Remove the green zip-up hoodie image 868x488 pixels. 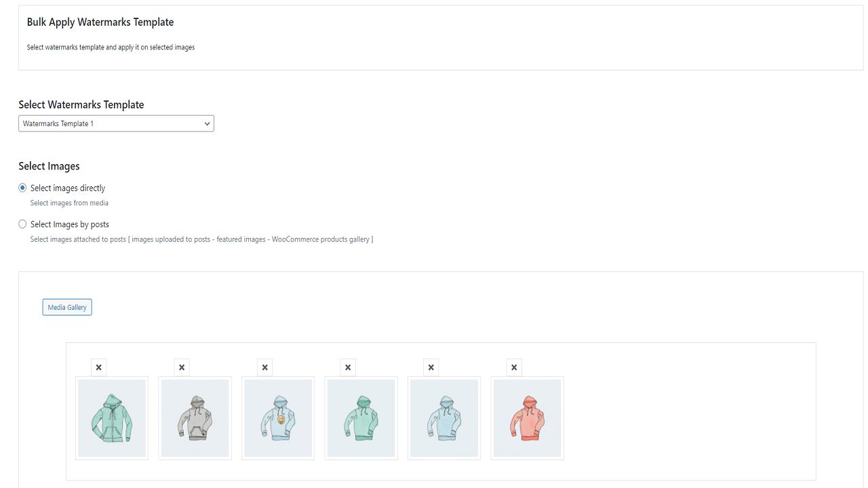pyautogui.click(x=98, y=367)
